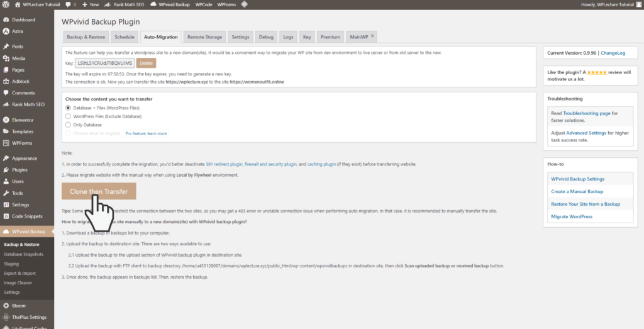This screenshot has height=329, width=644.
Task: Open the ChangeLog link
Action: (x=613, y=53)
